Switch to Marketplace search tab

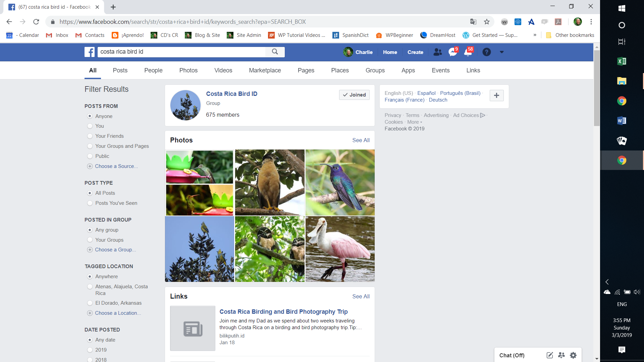point(265,70)
